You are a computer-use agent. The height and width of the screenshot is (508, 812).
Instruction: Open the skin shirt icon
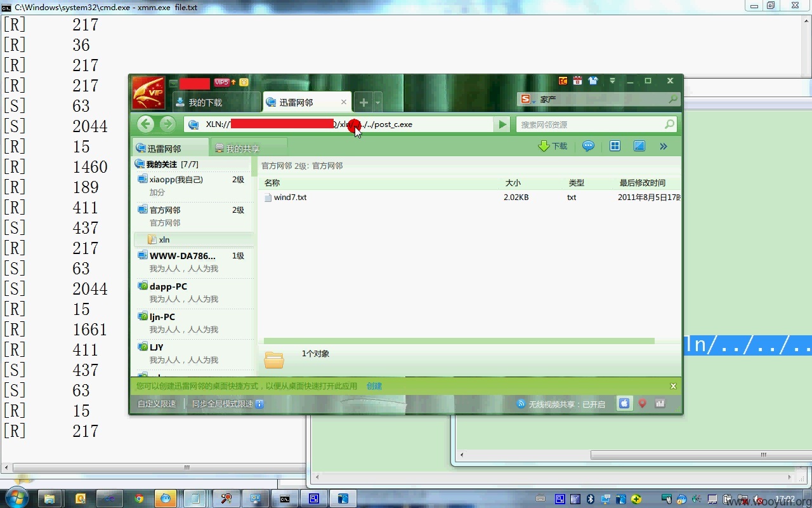coord(593,81)
